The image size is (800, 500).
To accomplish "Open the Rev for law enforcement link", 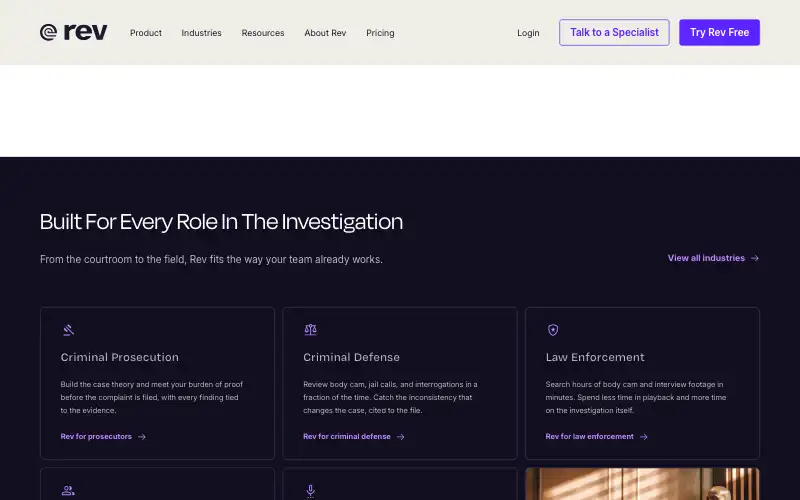I will [596, 437].
